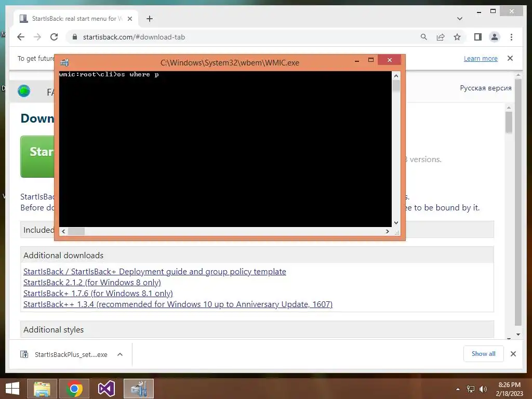
Task: Minimize the Chrome window
Action: click(478, 12)
